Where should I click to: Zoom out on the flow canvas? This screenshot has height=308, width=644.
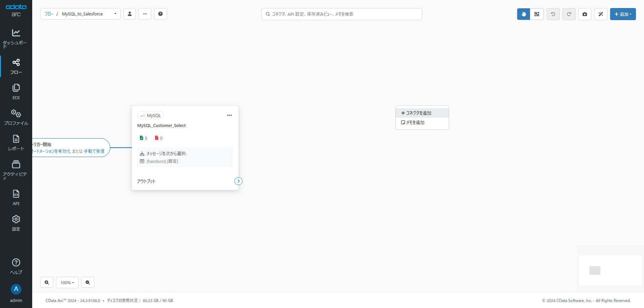click(x=88, y=282)
